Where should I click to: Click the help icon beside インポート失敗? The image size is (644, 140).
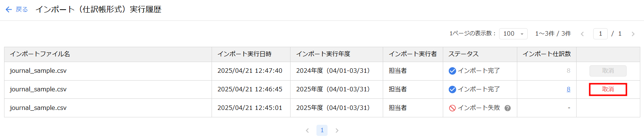point(508,108)
